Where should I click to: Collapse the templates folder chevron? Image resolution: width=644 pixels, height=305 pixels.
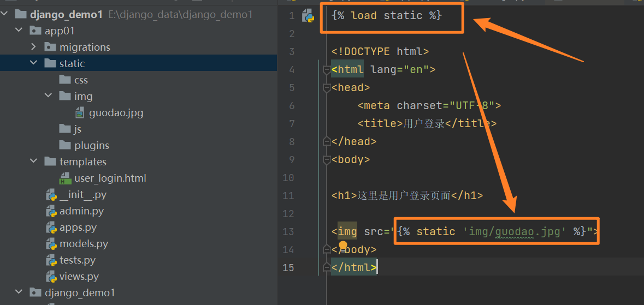(34, 162)
